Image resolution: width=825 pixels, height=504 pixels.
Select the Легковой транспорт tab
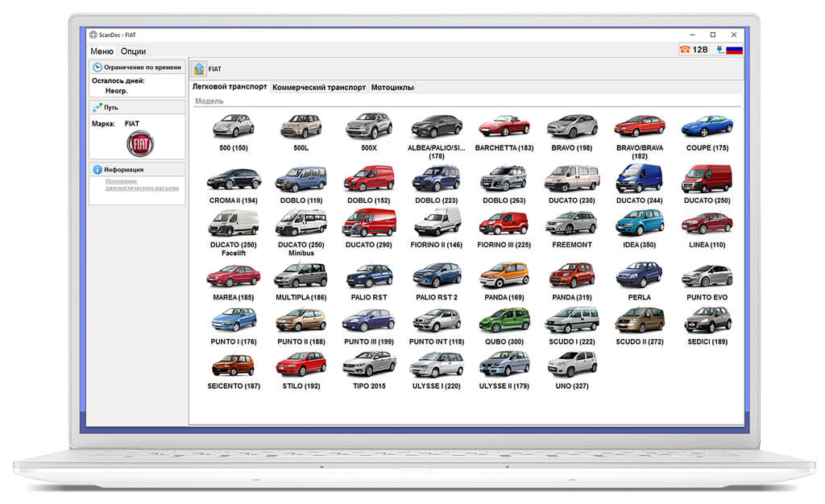click(x=230, y=87)
